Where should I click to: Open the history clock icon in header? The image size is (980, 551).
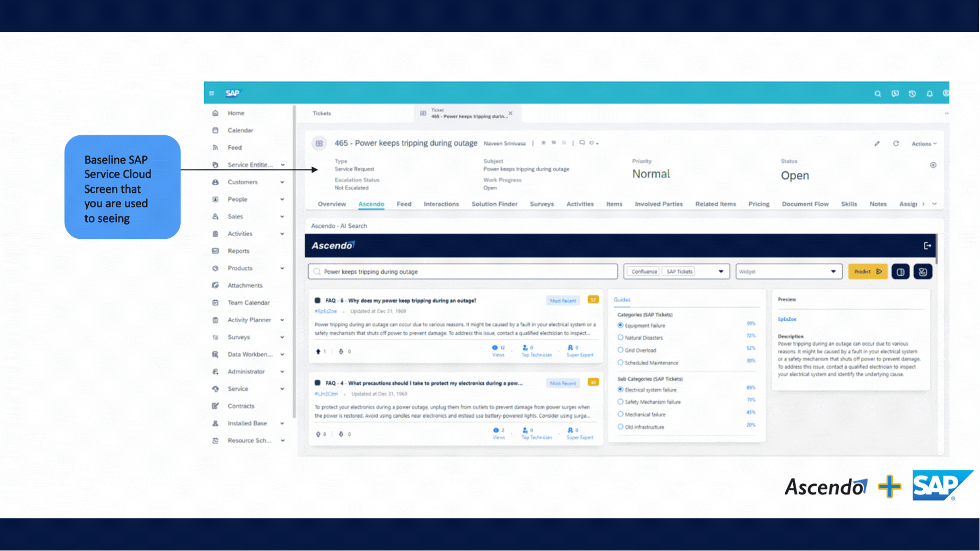[912, 93]
